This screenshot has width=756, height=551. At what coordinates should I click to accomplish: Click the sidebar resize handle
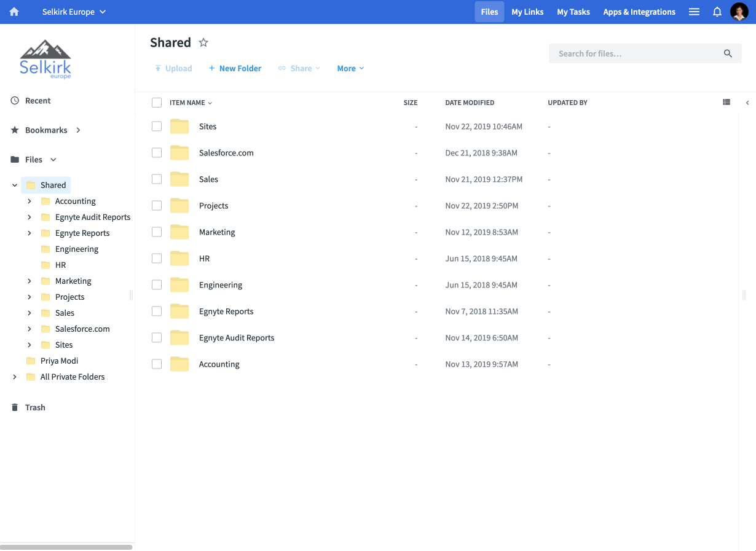(x=132, y=295)
